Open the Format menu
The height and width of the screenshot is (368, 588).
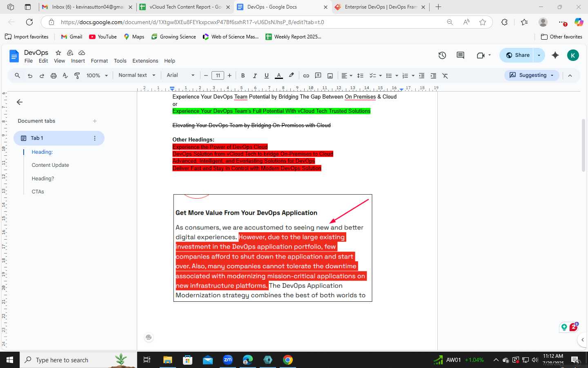point(99,61)
